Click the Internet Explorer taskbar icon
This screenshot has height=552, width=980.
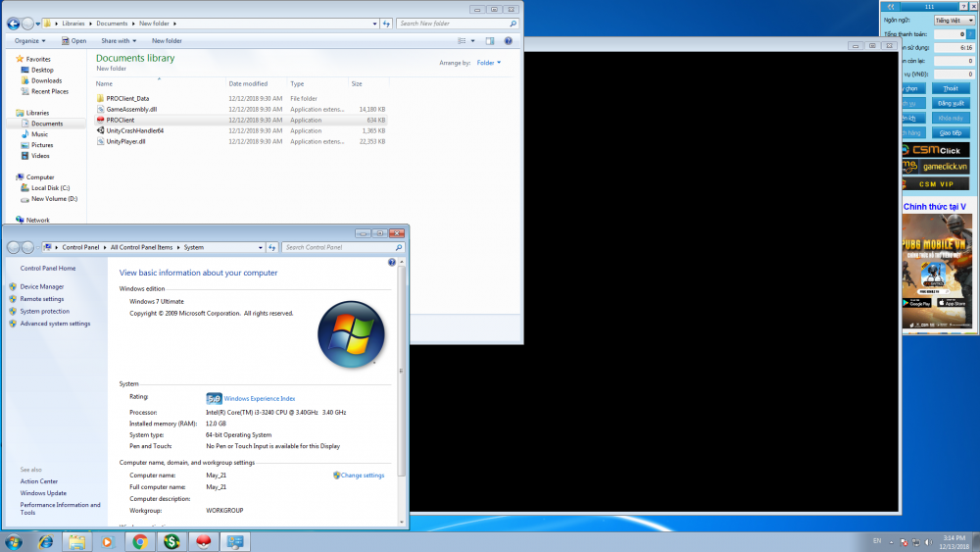[x=45, y=541]
